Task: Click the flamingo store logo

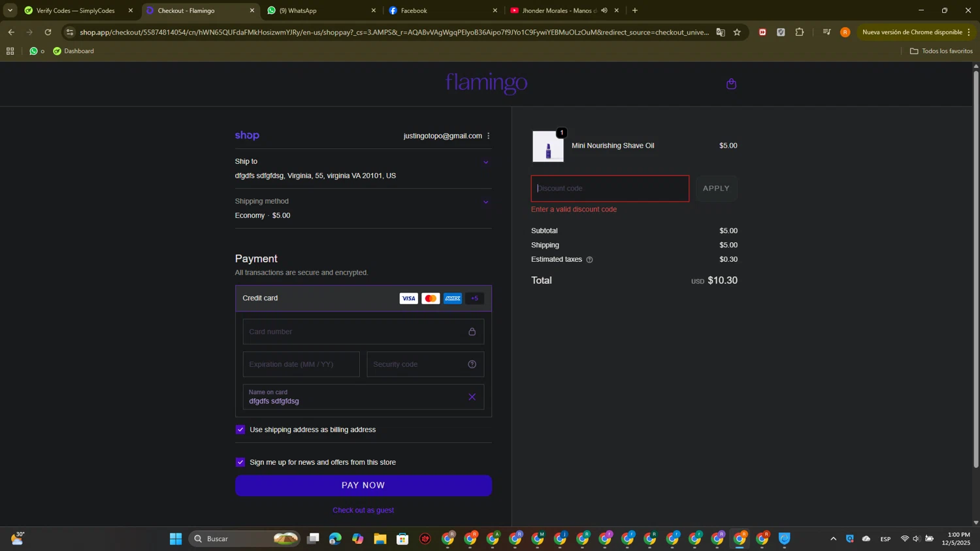Action: coord(487,84)
